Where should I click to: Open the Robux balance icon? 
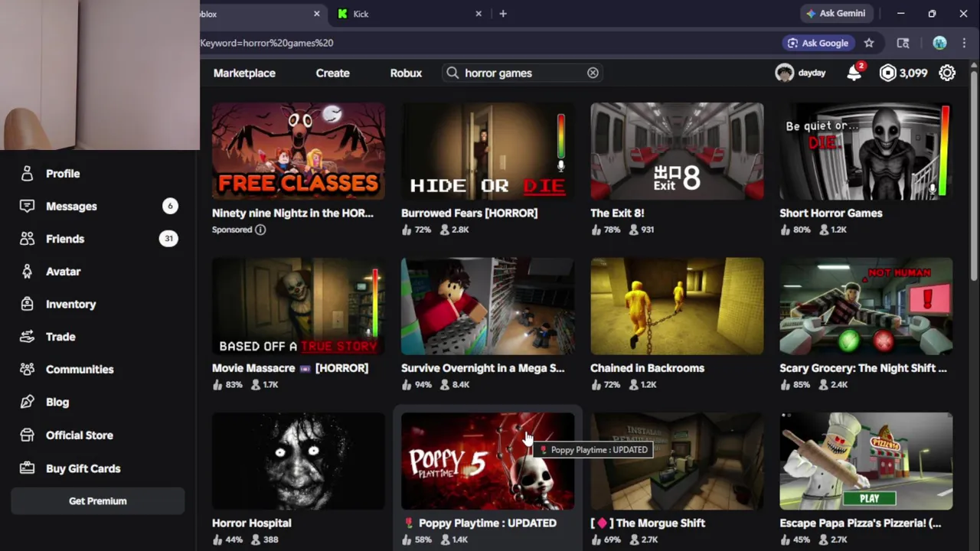point(887,73)
